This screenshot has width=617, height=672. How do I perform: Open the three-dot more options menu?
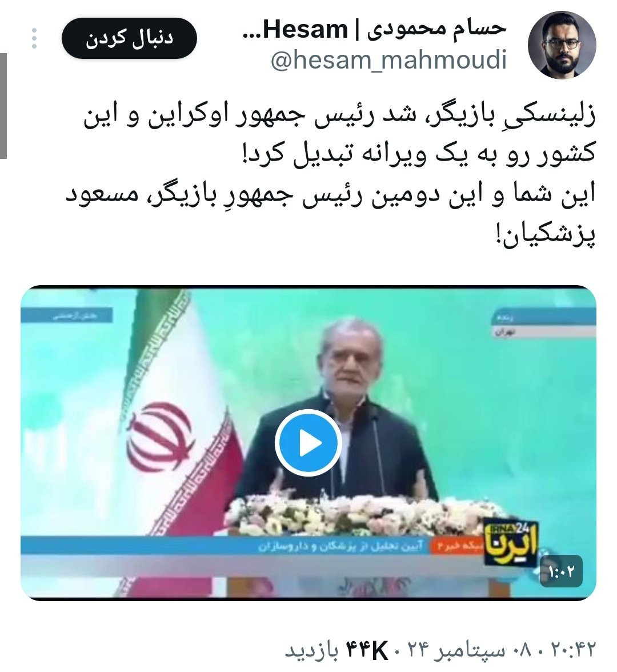coord(34,39)
